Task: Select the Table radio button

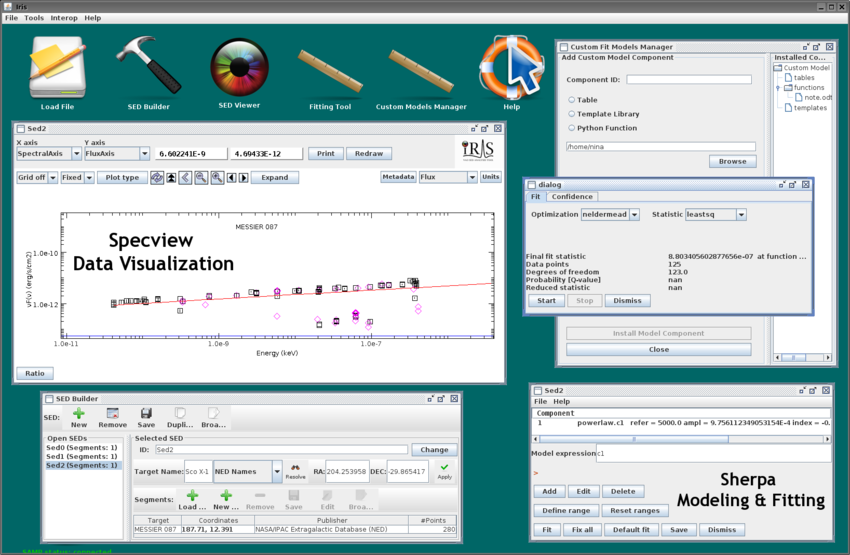Action: pyautogui.click(x=571, y=100)
